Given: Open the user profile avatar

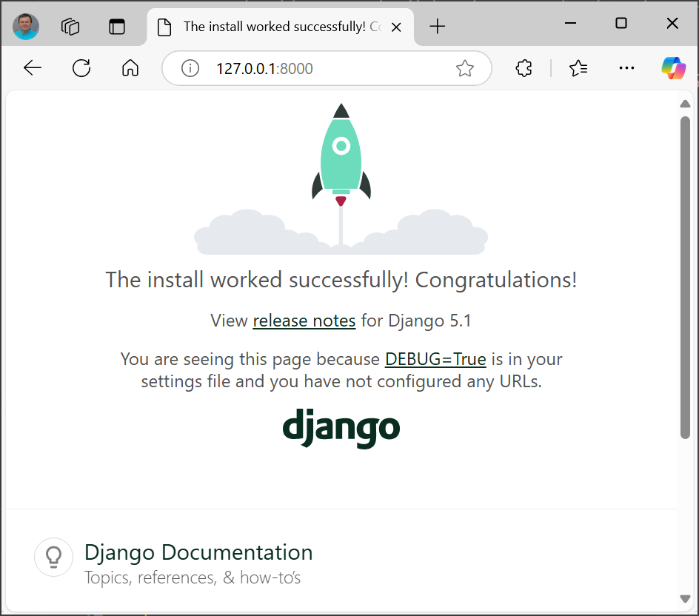Looking at the screenshot, I should pos(26,27).
